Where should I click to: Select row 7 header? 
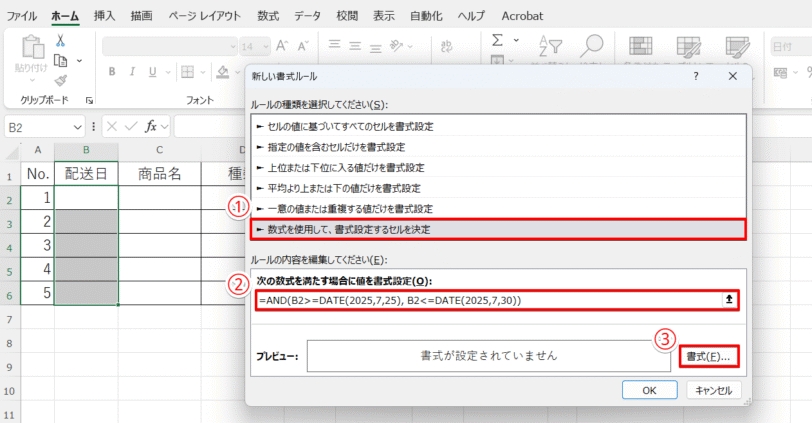point(9,319)
